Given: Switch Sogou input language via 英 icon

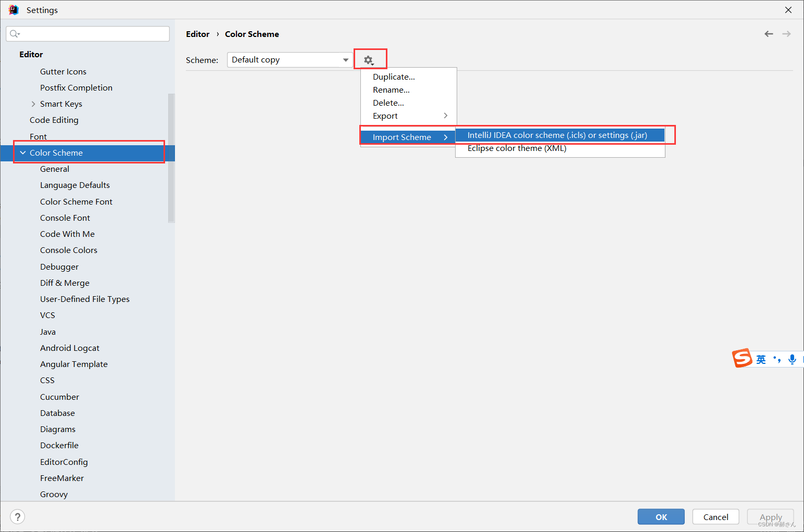Looking at the screenshot, I should [761, 359].
